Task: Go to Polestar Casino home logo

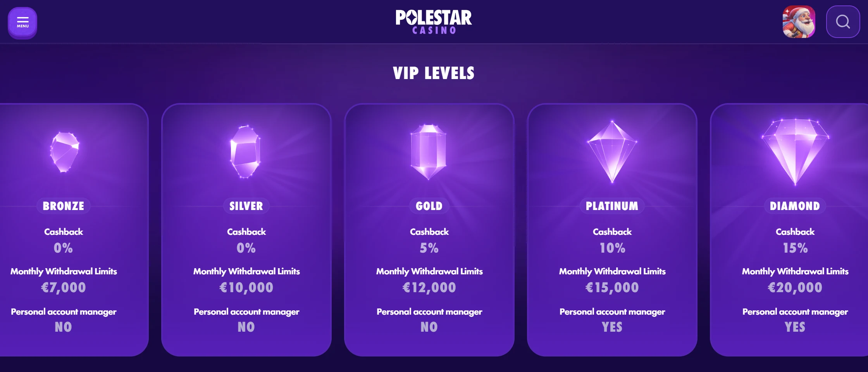Action: (434, 22)
